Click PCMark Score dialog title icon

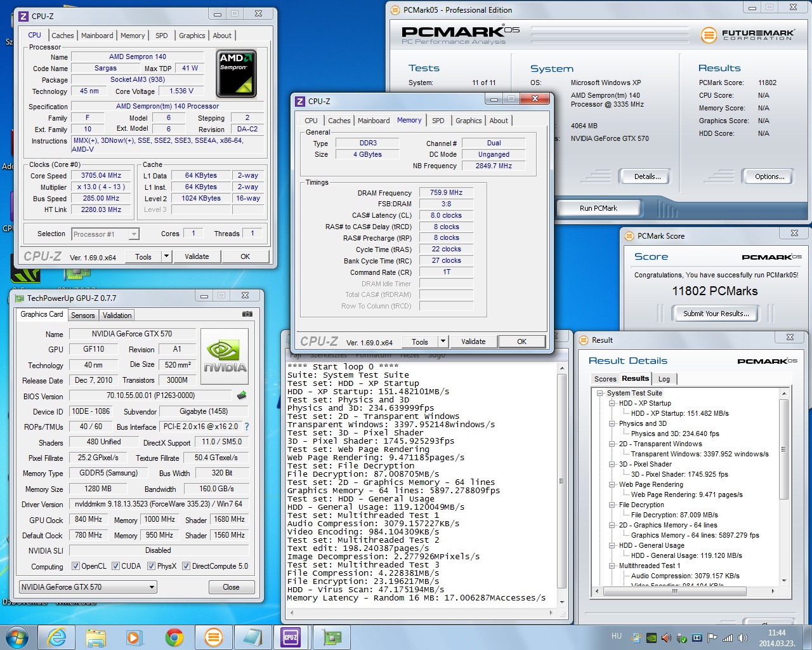(629, 235)
